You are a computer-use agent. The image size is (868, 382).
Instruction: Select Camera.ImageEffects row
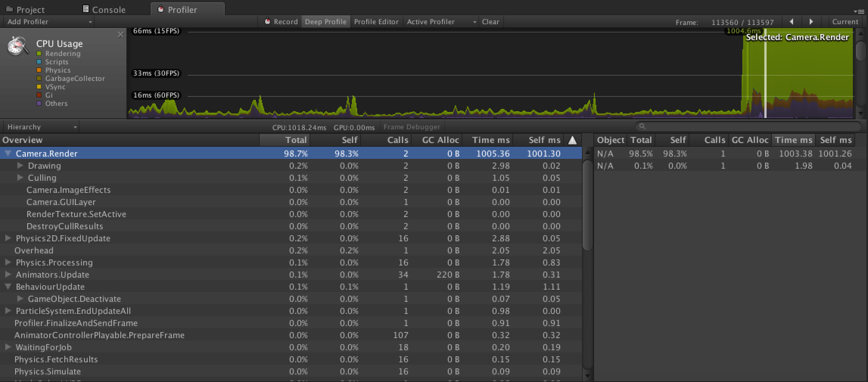291,189
